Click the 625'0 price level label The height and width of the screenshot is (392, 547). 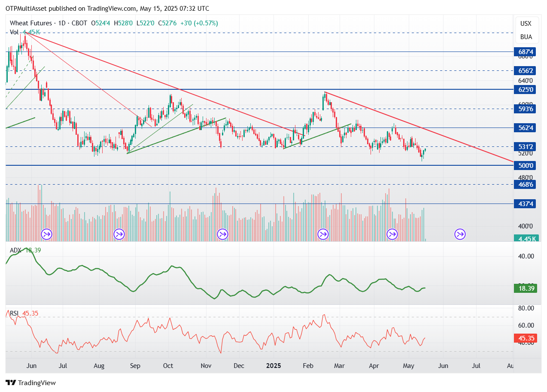(x=526, y=90)
